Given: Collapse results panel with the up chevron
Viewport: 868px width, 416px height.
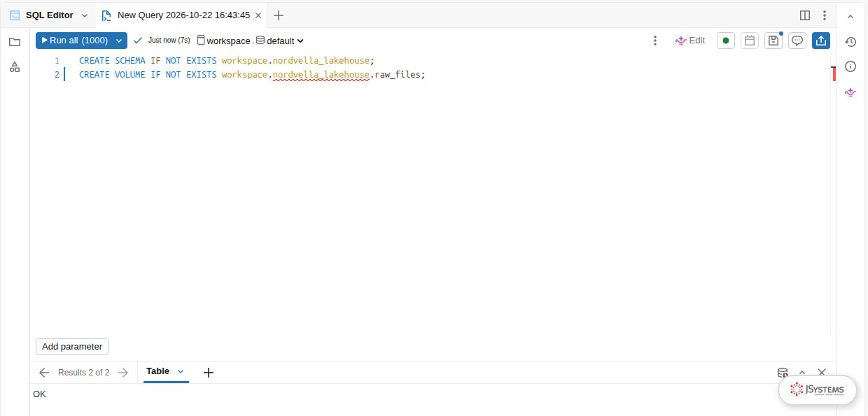Looking at the screenshot, I should (x=802, y=373).
